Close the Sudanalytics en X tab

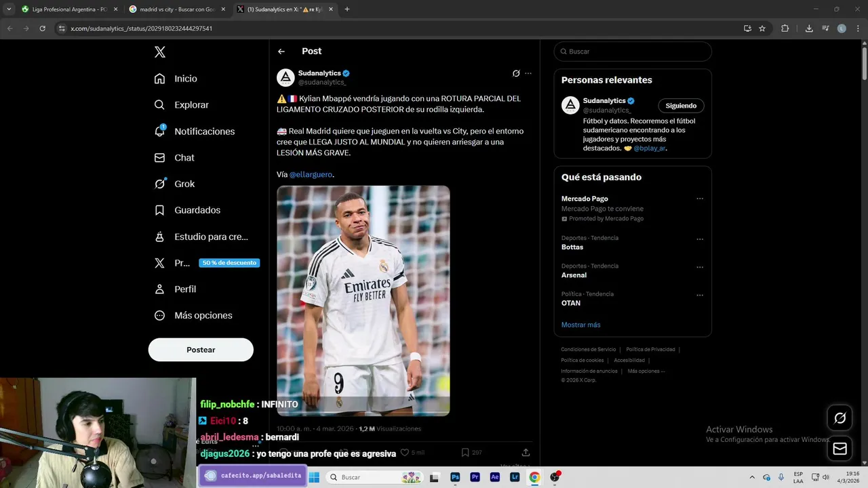click(331, 9)
